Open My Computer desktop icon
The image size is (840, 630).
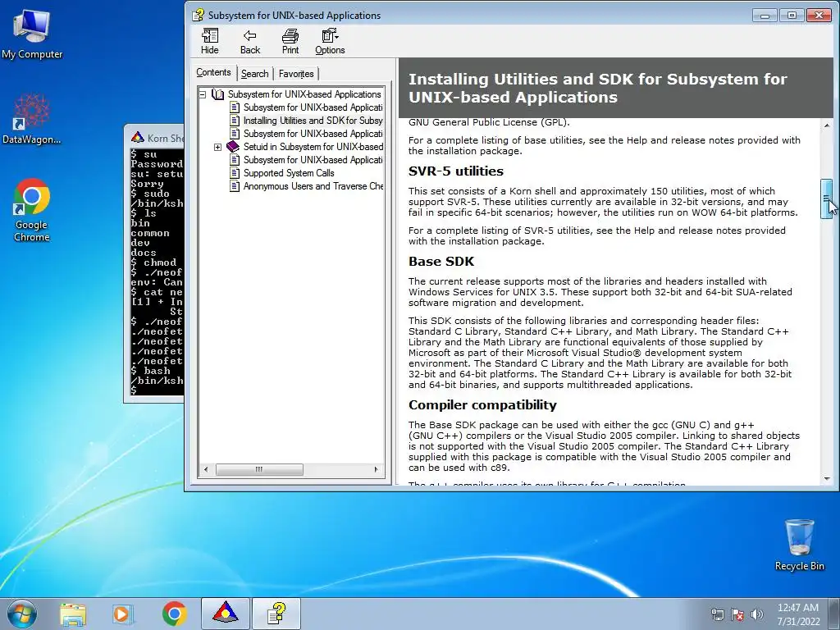tap(32, 34)
